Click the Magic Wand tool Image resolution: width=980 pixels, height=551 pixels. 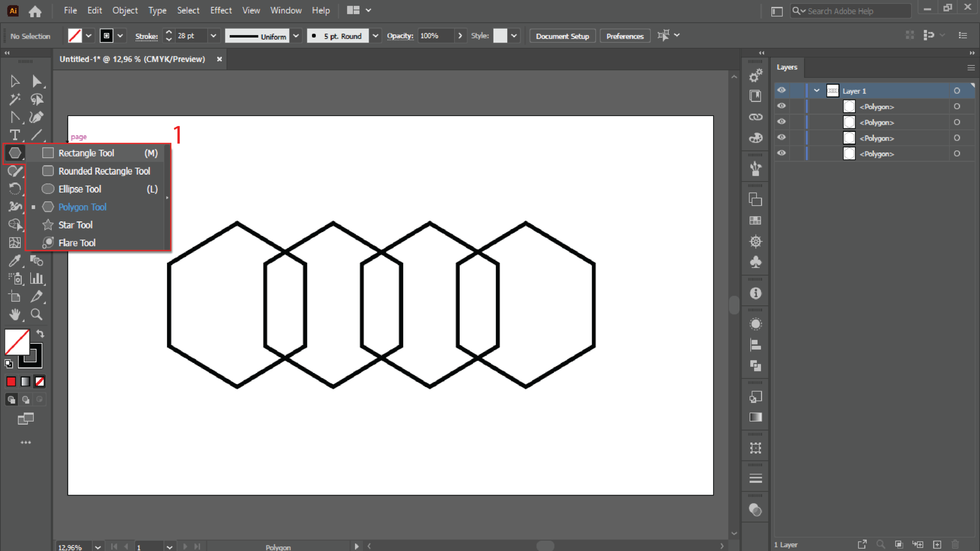coord(15,99)
